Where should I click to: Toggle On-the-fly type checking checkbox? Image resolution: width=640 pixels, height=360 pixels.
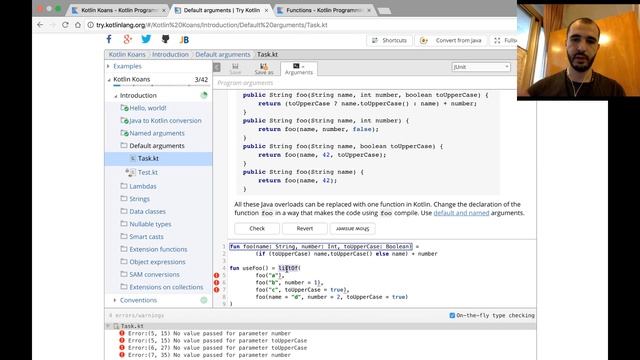pyautogui.click(x=452, y=316)
